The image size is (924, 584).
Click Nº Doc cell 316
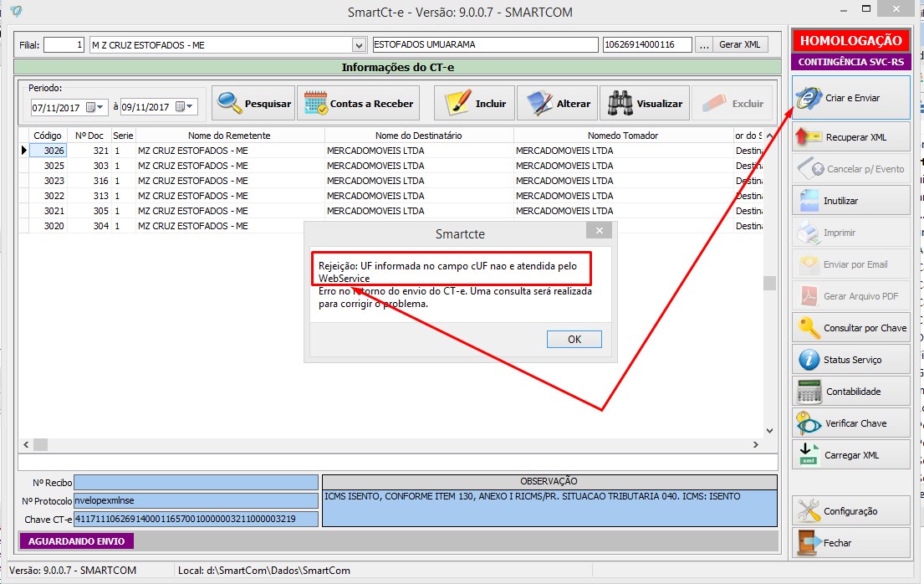(89, 181)
